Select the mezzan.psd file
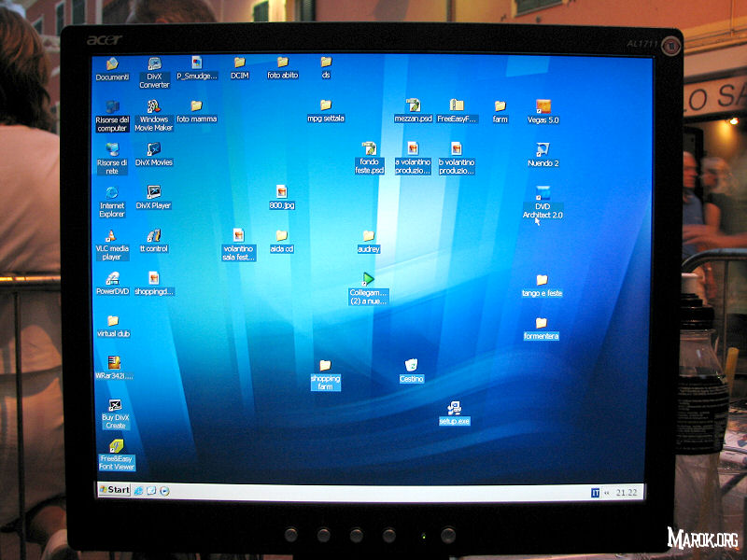 click(413, 111)
